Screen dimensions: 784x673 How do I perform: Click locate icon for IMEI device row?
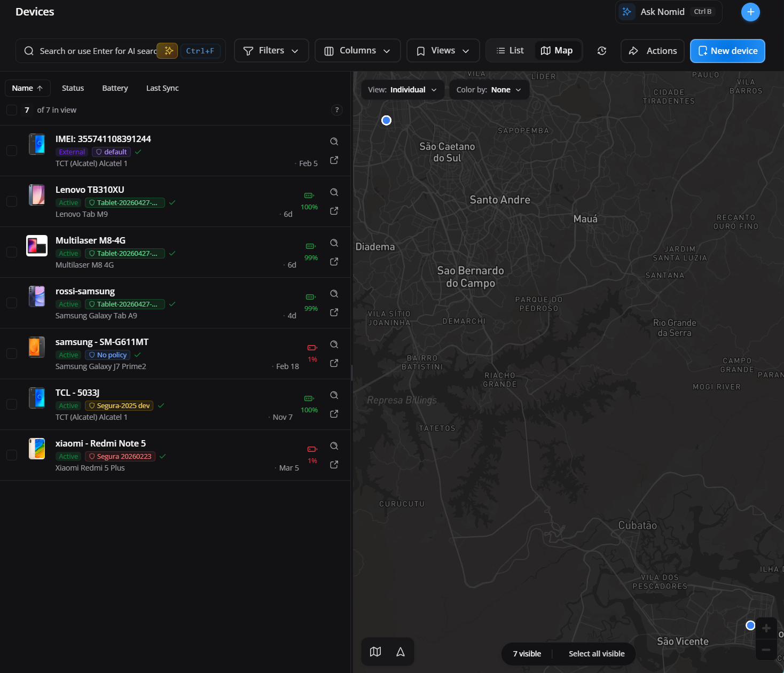point(334,142)
